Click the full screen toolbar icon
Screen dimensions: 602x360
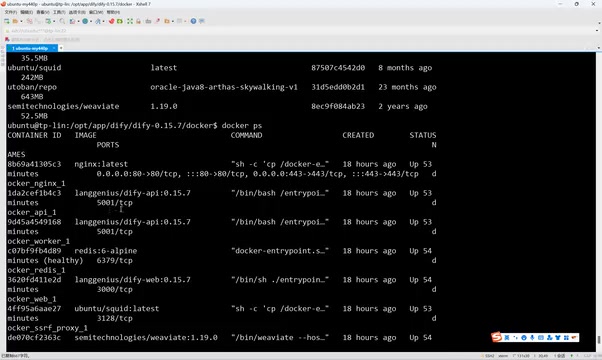pyautogui.click(x=130, y=21)
